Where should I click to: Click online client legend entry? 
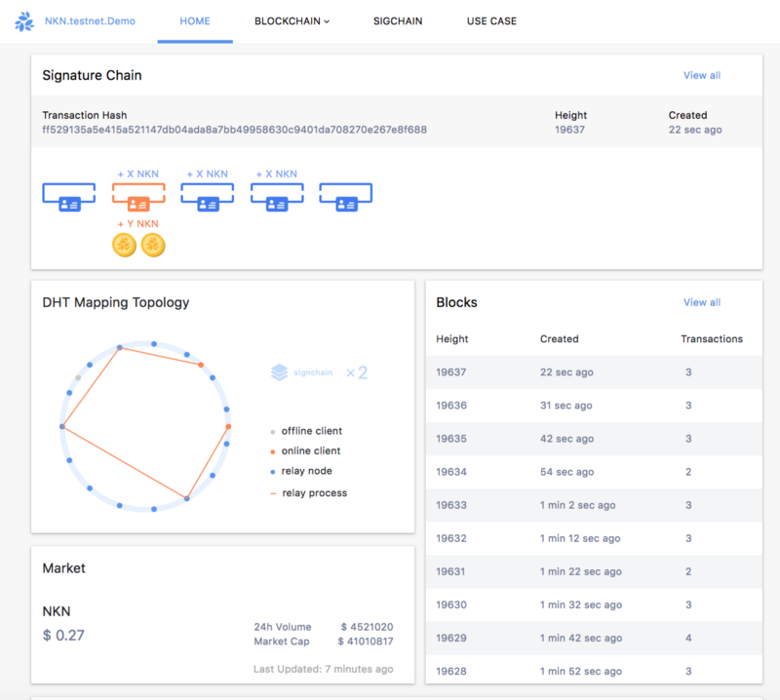tap(305, 450)
